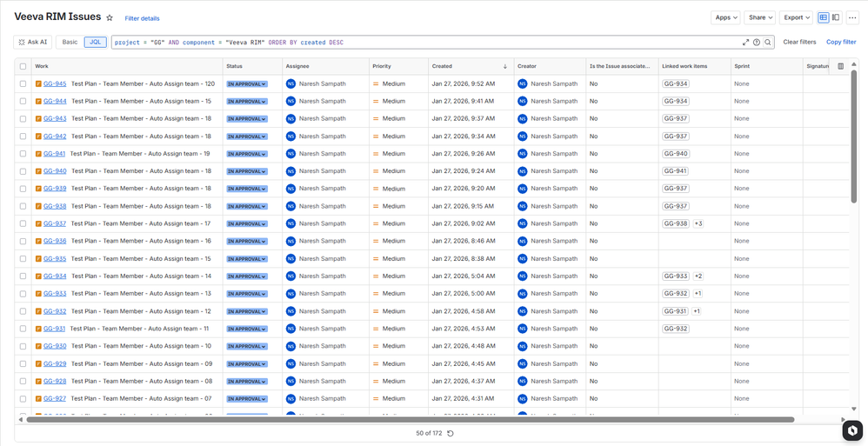Click the Created sort arrow icon
Viewport: 868px width, 446px height.
(504, 66)
